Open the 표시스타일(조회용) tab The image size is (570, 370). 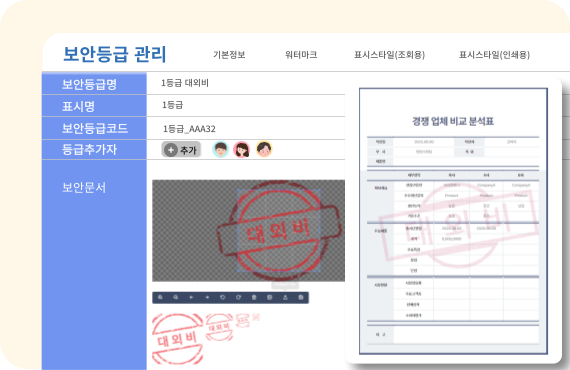pos(389,55)
